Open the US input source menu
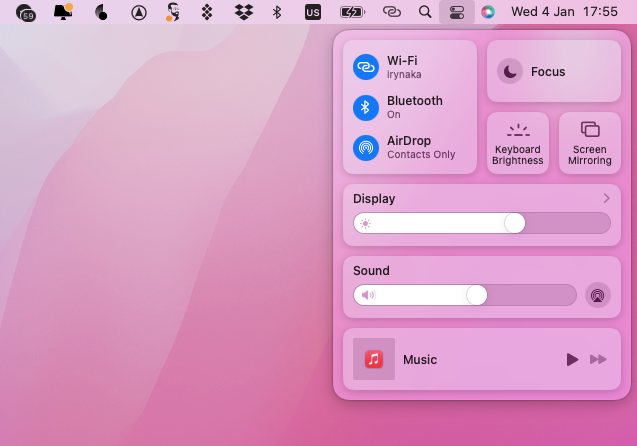 click(x=313, y=12)
